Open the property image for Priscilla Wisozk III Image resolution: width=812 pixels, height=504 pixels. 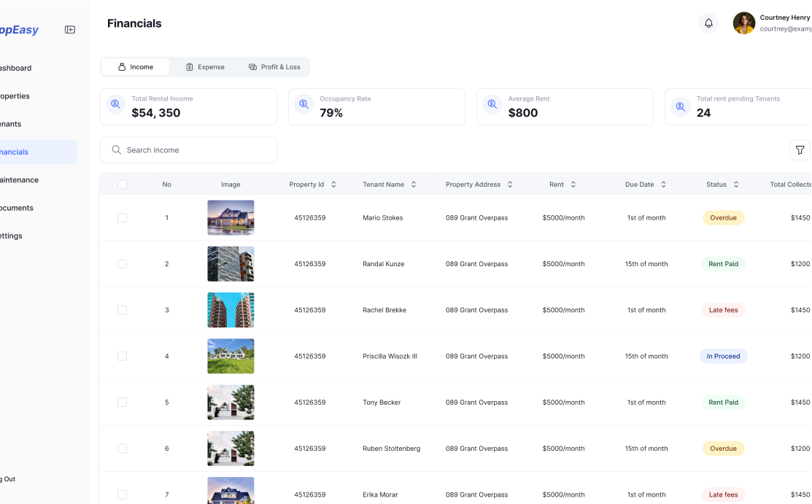click(x=231, y=356)
